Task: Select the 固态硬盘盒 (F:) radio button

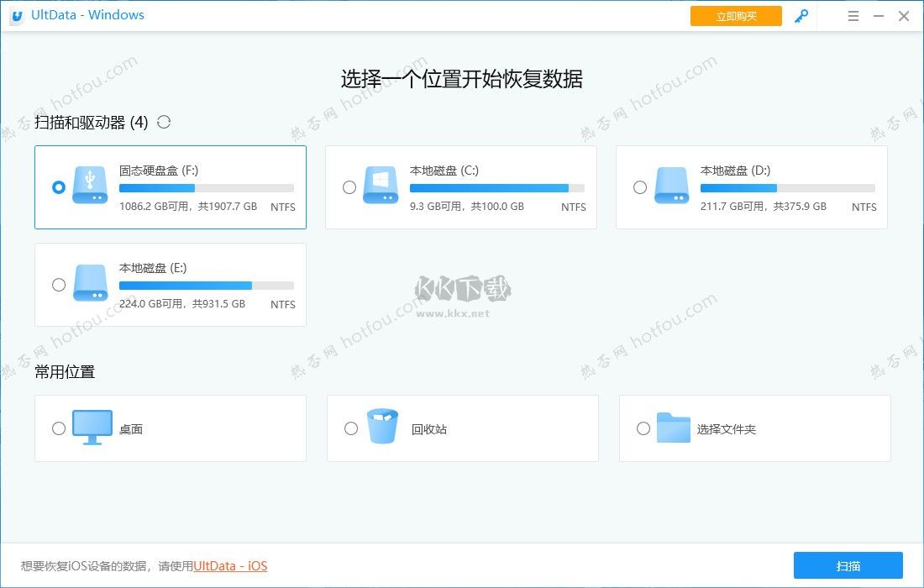Action: [x=59, y=187]
